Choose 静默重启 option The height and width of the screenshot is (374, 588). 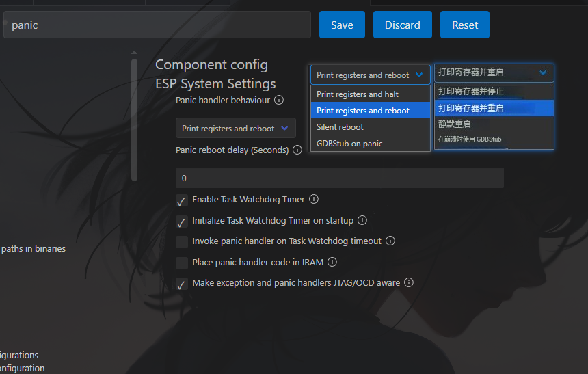click(x=494, y=124)
